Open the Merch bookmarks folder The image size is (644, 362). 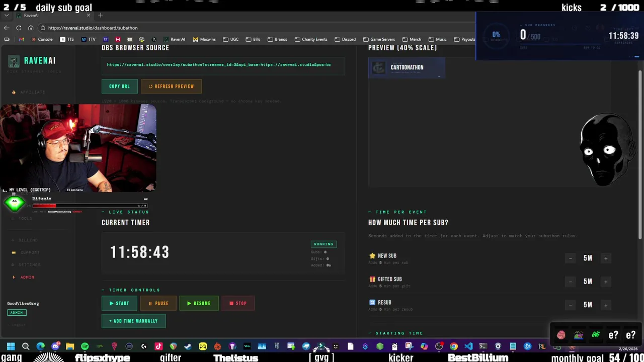pos(412,39)
